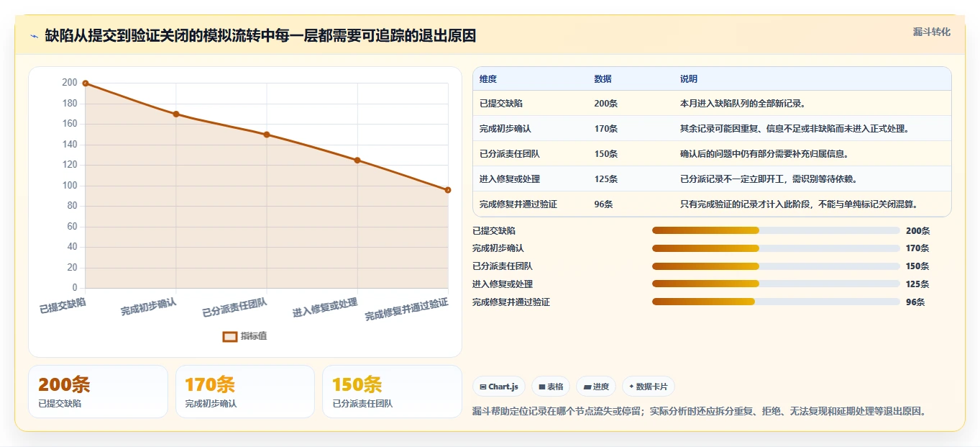
Task: Click the 完成初步确认 progress bar
Action: click(776, 248)
